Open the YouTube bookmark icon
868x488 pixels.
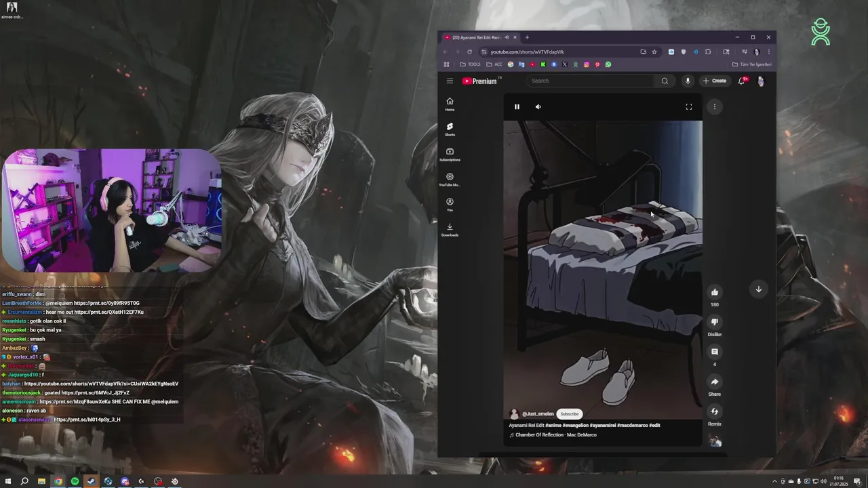532,64
